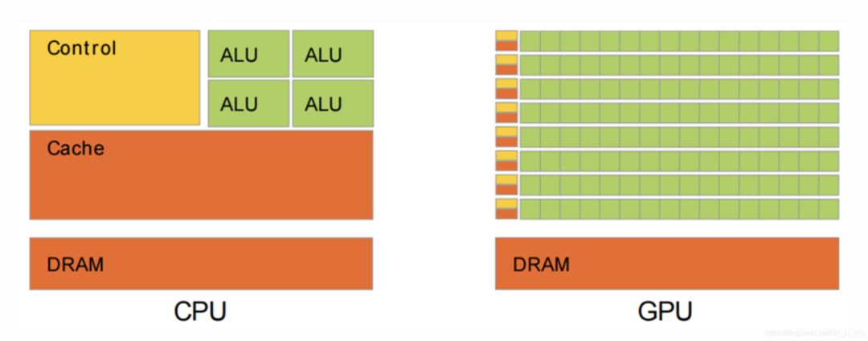
Task: Select the top-left ALU block
Action: point(248,53)
